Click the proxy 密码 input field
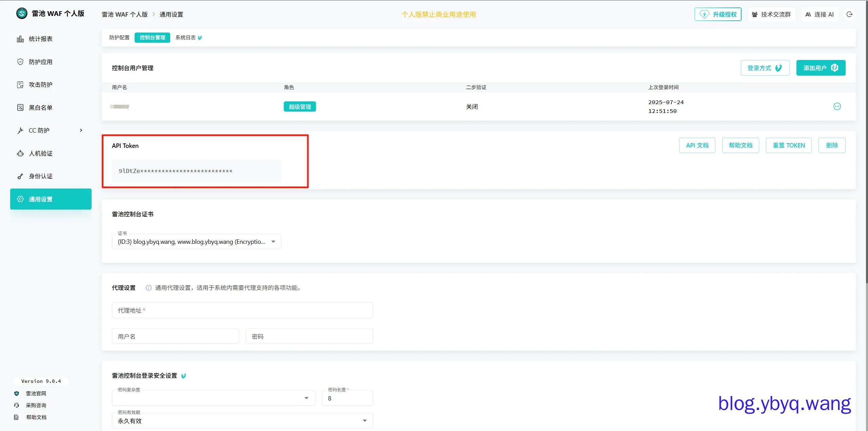This screenshot has width=868, height=431. (309, 336)
